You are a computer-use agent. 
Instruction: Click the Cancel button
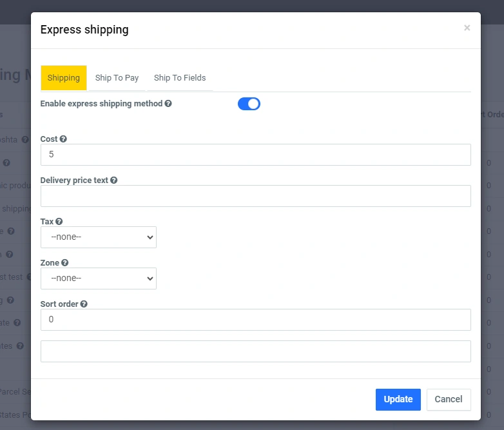pos(449,400)
